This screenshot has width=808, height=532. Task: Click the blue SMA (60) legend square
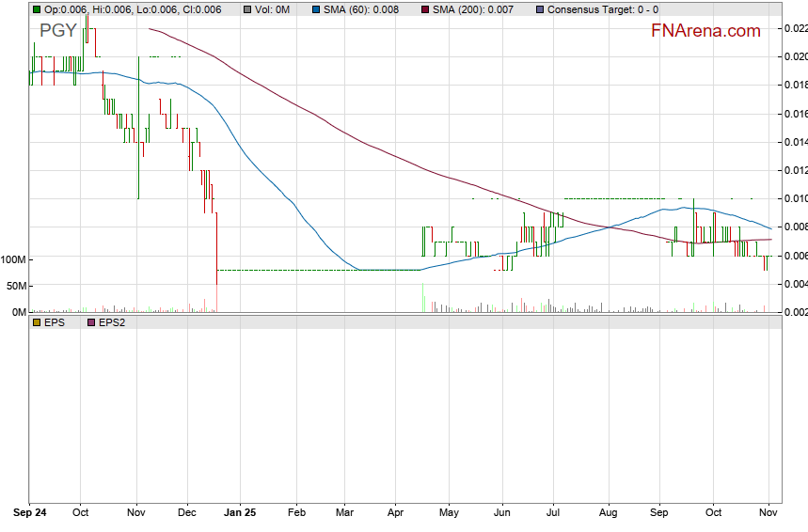tap(316, 9)
